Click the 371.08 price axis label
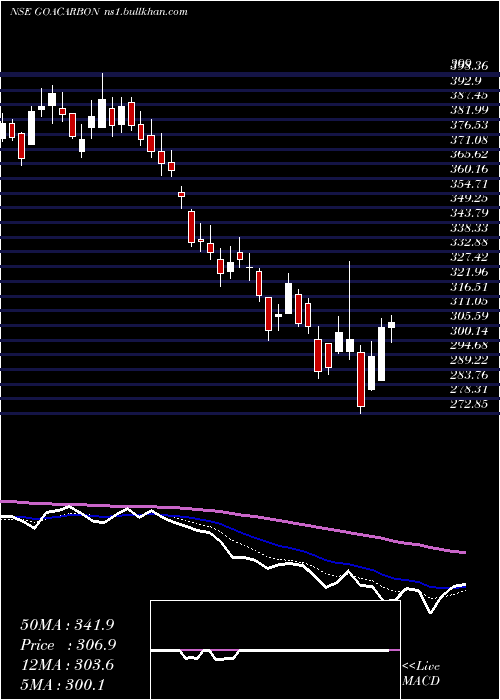 pyautogui.click(x=468, y=140)
